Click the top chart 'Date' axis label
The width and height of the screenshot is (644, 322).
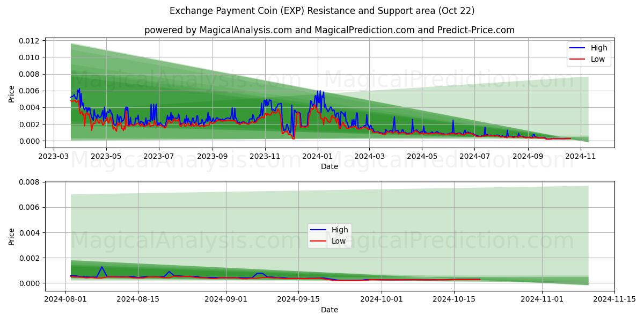[330, 166]
